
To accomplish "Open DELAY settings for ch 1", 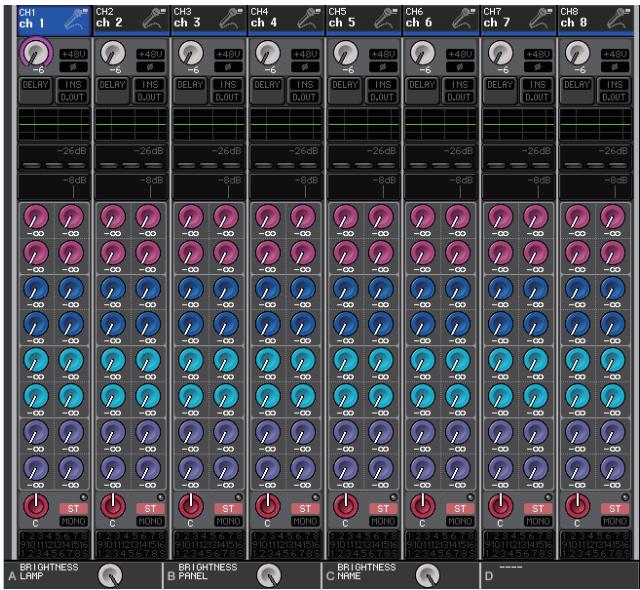I will [x=36, y=90].
